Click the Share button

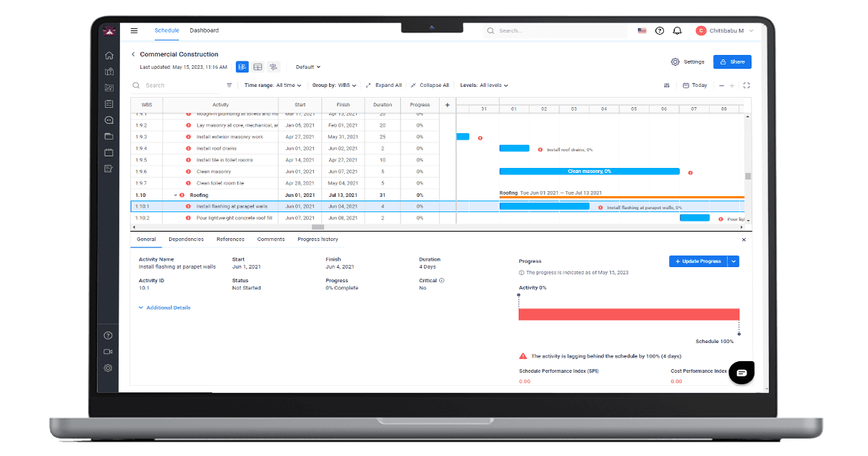click(732, 62)
